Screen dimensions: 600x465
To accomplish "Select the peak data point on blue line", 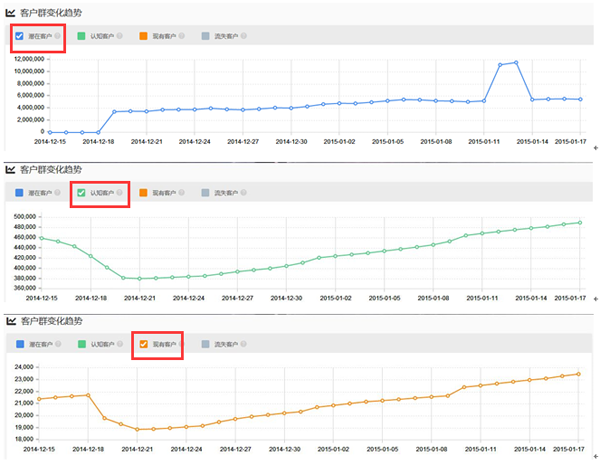I will [516, 62].
